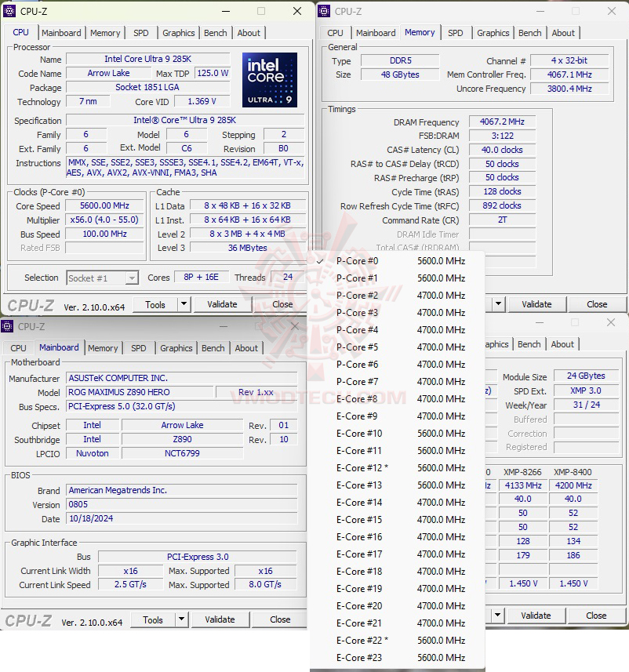Click the BIOS Date field 10/18/2024
This screenshot has height=672, width=629.
pos(182,518)
